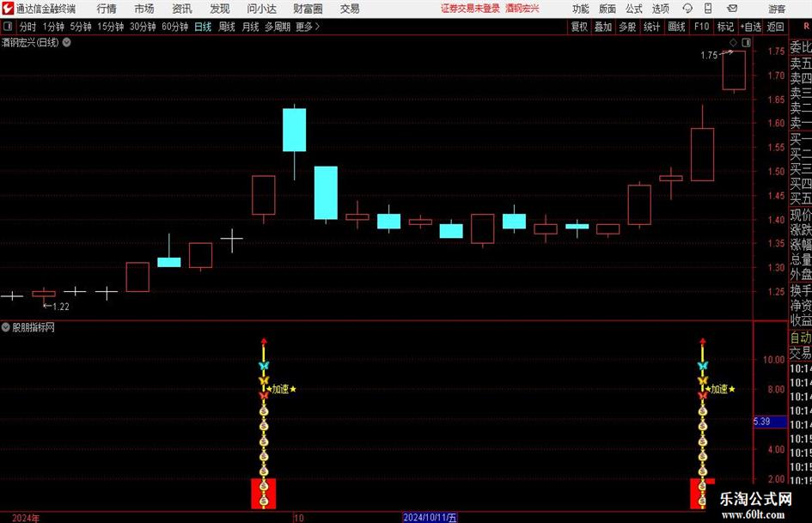Click 证券交易未登录 login link
Screen dimensions: 812x523
(x=470, y=9)
